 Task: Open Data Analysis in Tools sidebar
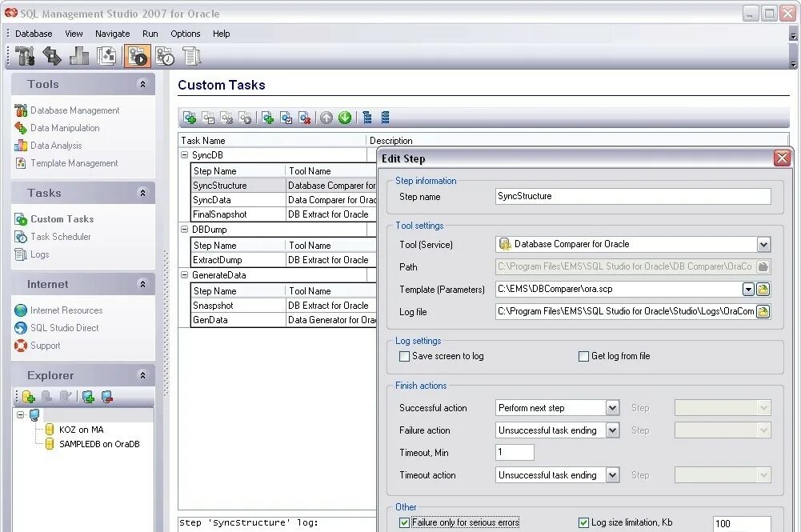[x=49, y=146]
